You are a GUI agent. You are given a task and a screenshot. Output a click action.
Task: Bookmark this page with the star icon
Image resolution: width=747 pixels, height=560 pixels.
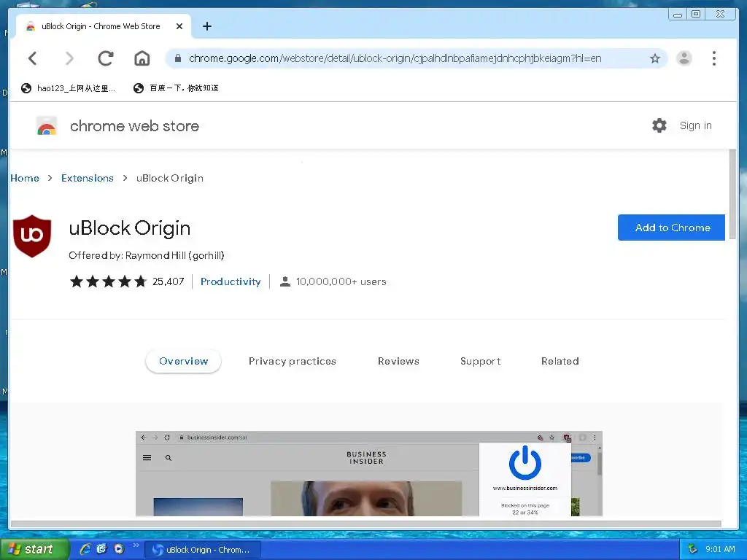[x=655, y=58]
